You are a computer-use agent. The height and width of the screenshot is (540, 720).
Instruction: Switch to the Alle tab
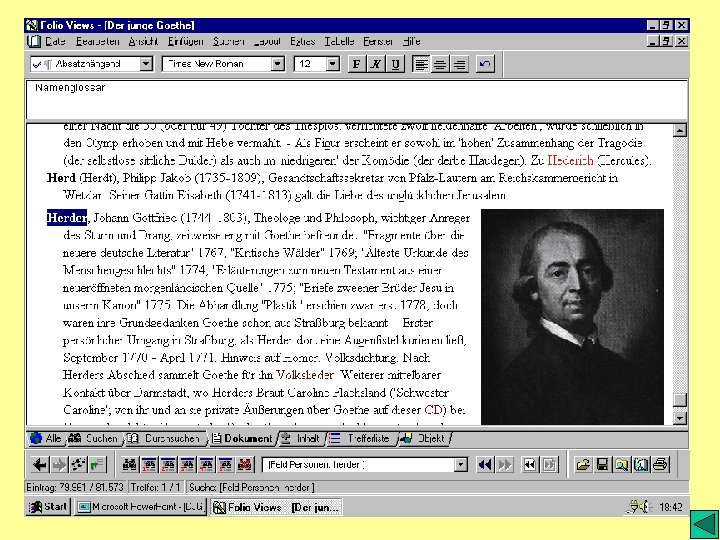tap(46, 439)
